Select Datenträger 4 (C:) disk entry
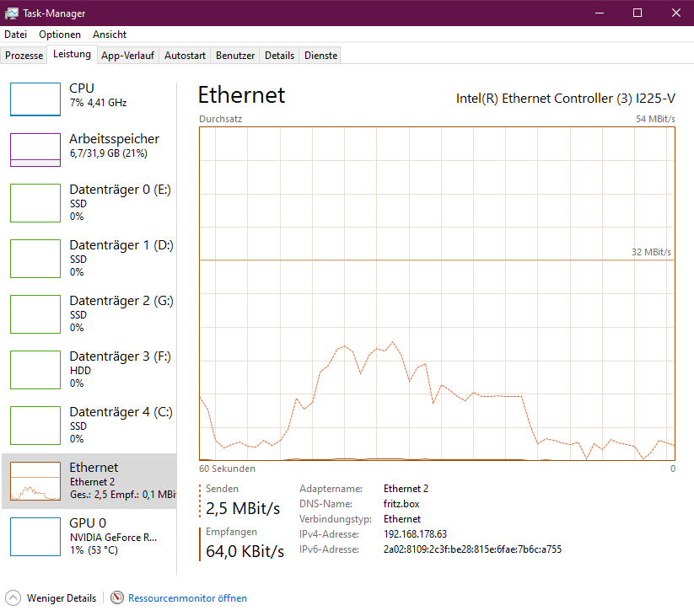Viewport: 694px width, 616px height. [x=89, y=426]
